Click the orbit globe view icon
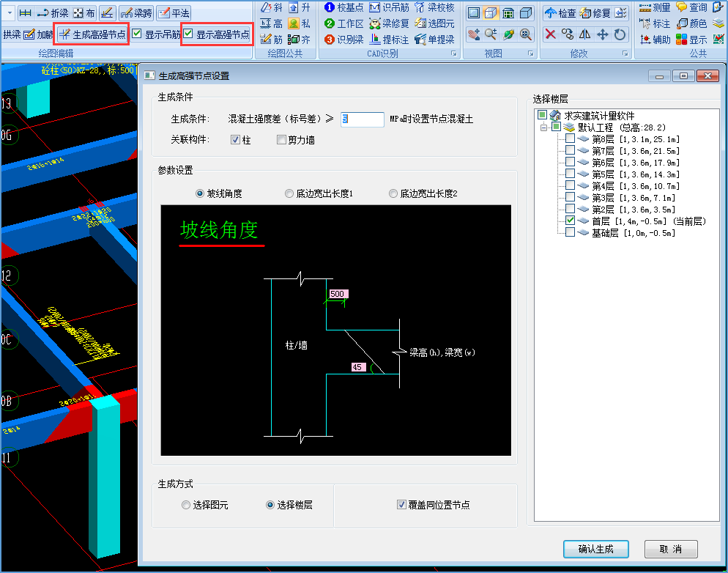 508,34
